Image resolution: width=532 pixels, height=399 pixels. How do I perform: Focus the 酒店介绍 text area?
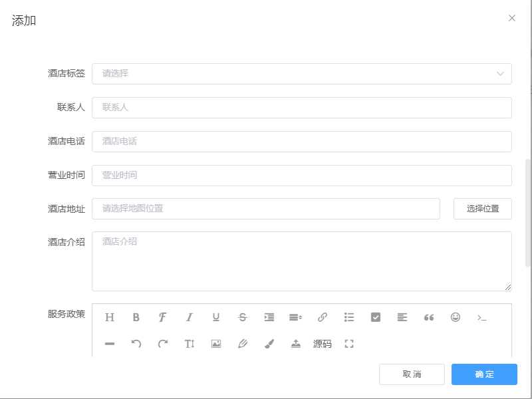pos(302,261)
